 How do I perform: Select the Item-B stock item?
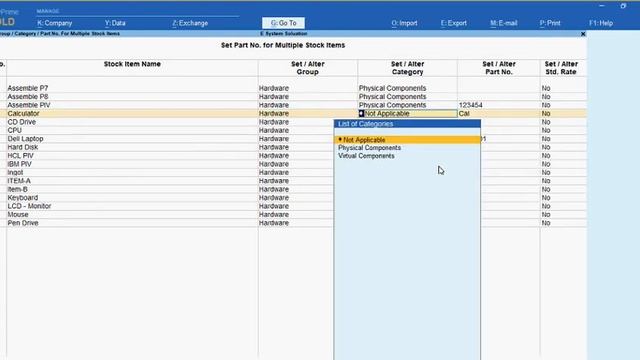[x=18, y=189]
